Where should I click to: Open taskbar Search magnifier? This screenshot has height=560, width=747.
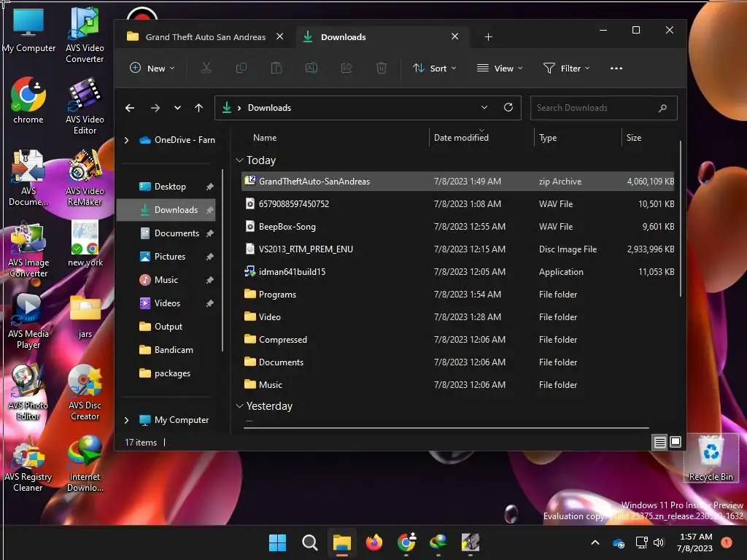[x=309, y=542]
